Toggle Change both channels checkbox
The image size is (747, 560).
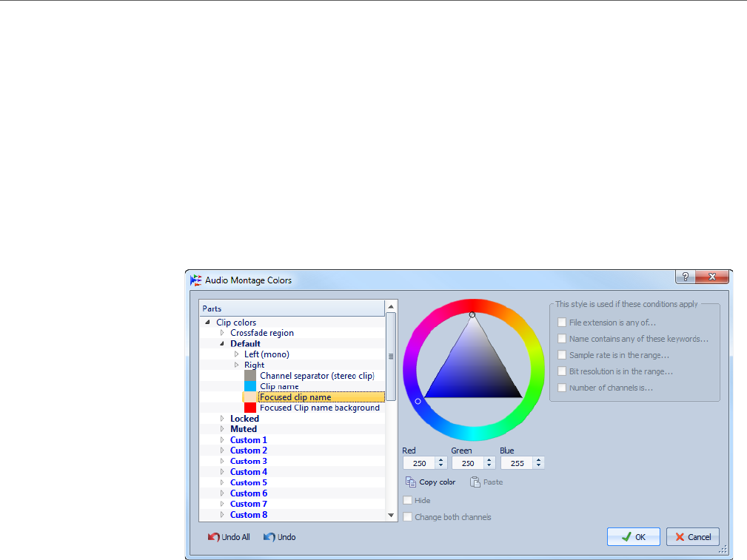point(408,516)
